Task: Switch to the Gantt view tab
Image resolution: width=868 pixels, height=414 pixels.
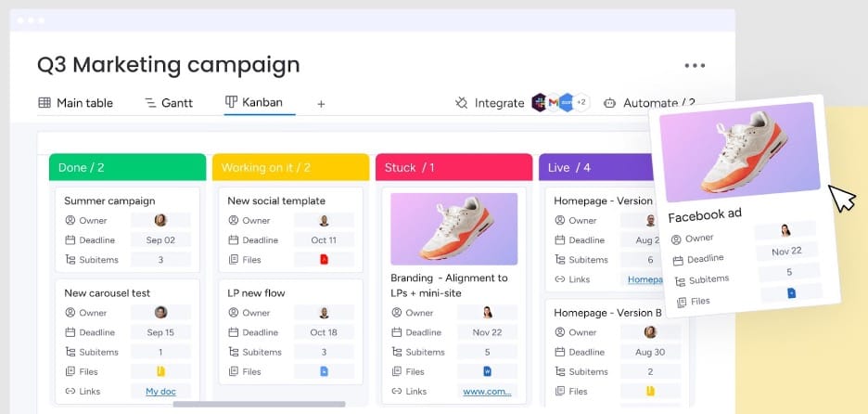Action: pos(169,103)
